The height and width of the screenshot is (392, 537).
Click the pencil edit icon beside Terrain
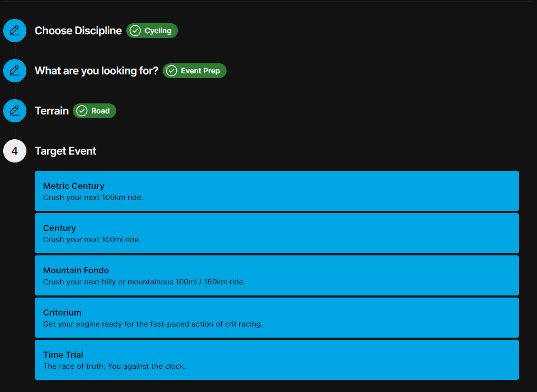(x=15, y=111)
